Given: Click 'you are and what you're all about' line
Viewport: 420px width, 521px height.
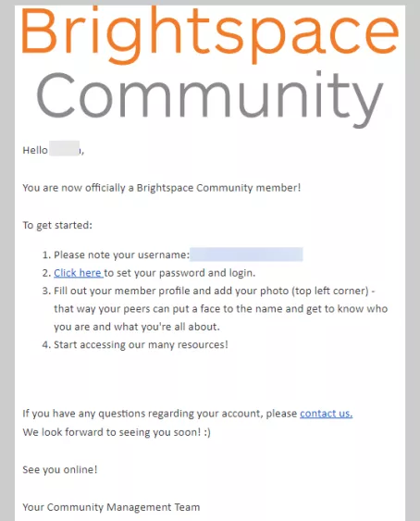Looking at the screenshot, I should pos(137,327).
